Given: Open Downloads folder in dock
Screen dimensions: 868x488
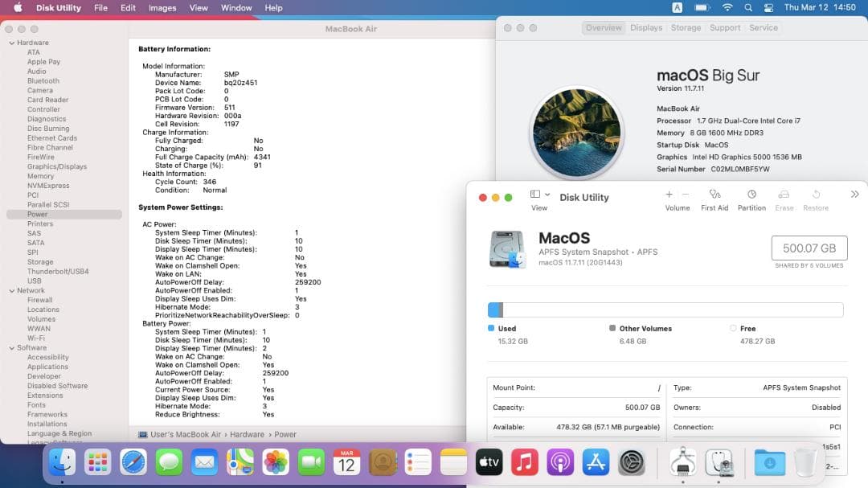Looking at the screenshot, I should pyautogui.click(x=769, y=462).
